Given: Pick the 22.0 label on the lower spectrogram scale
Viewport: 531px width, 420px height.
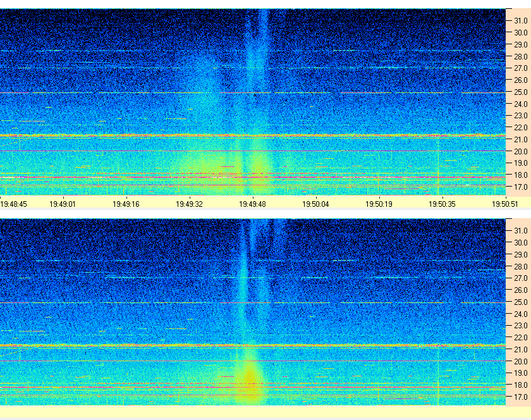Looking at the screenshot, I should [521, 338].
